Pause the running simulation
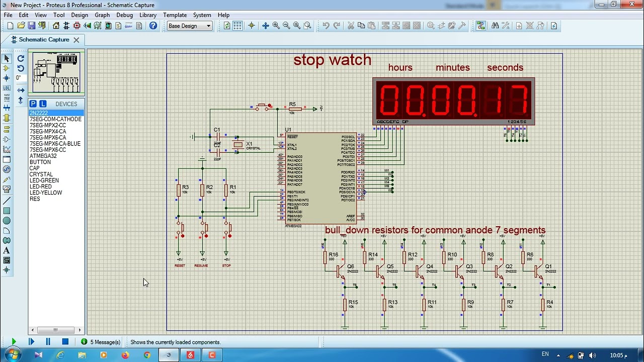This screenshot has height=362, width=644. click(48, 342)
